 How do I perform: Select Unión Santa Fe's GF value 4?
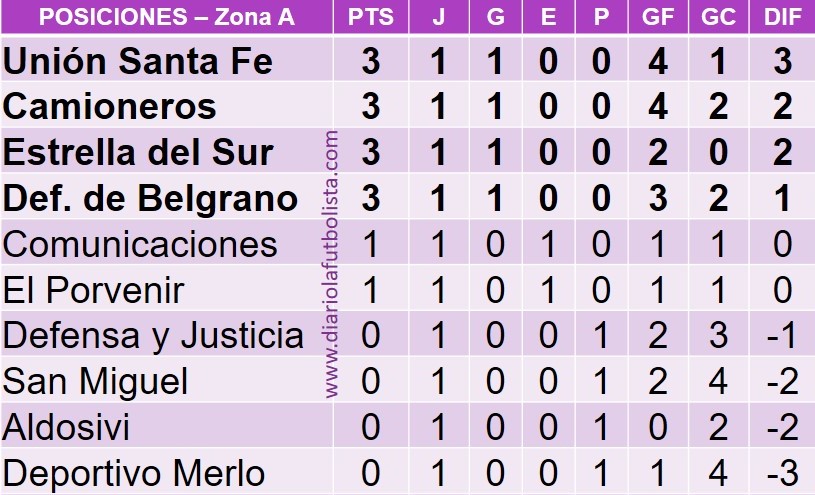(658, 61)
